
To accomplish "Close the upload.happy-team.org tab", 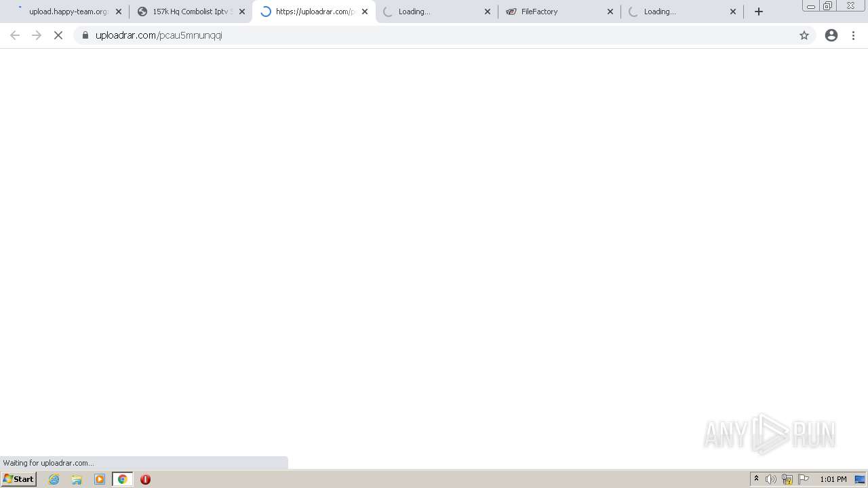I will pyautogui.click(x=119, y=12).
